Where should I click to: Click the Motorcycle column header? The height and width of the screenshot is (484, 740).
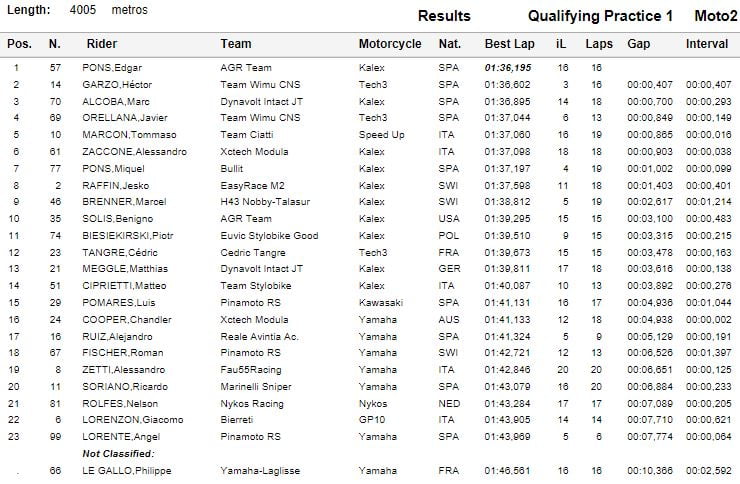pos(390,44)
